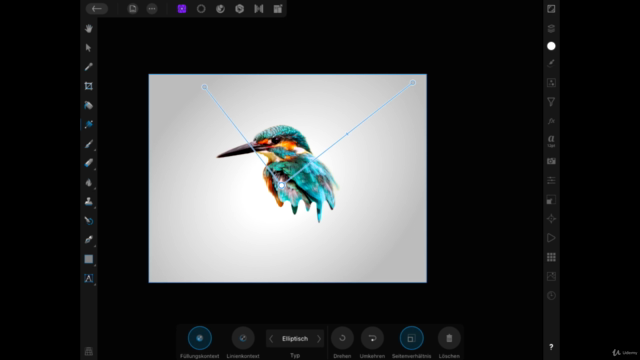Select the Paint Brush tool
640x360 pixels.
tap(89, 144)
